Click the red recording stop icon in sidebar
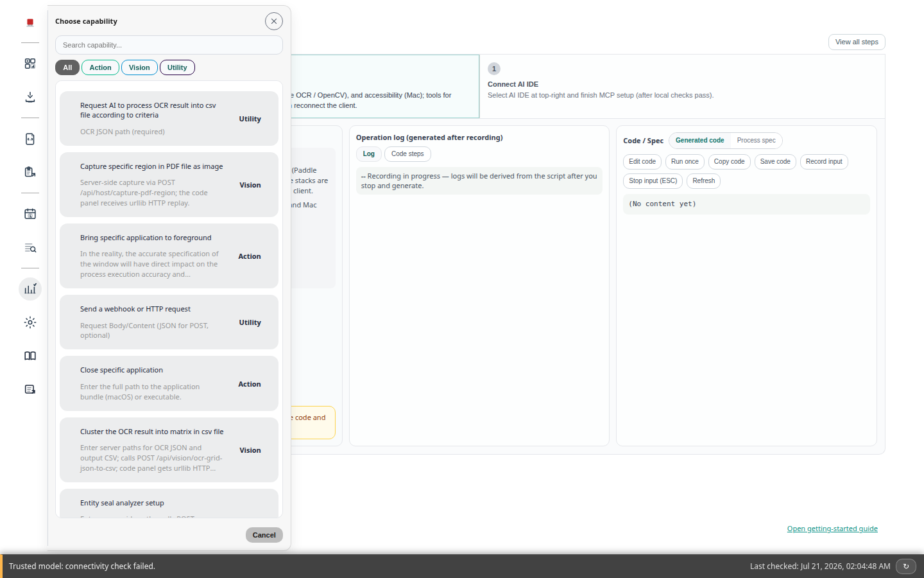 click(30, 22)
